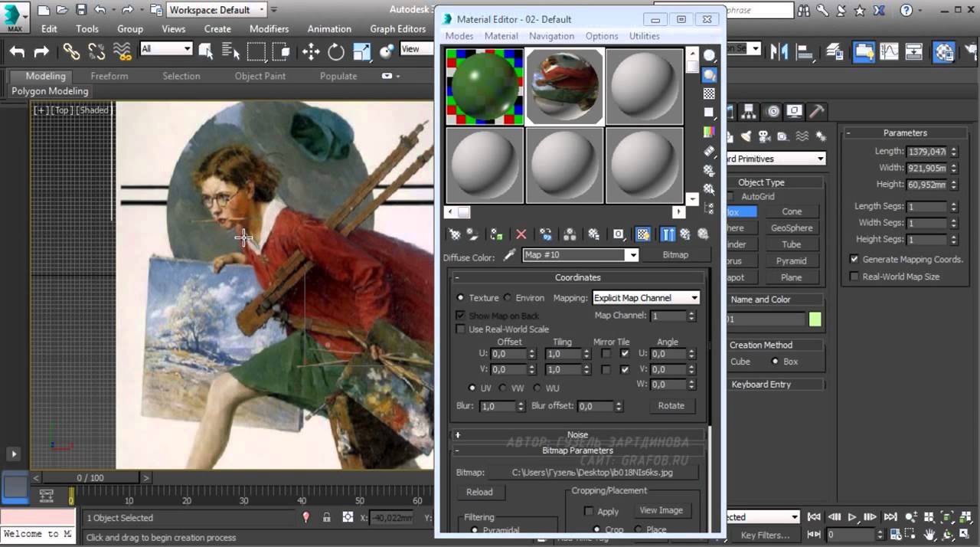
Task: Click the Help question mark icon
Action: 906,10
